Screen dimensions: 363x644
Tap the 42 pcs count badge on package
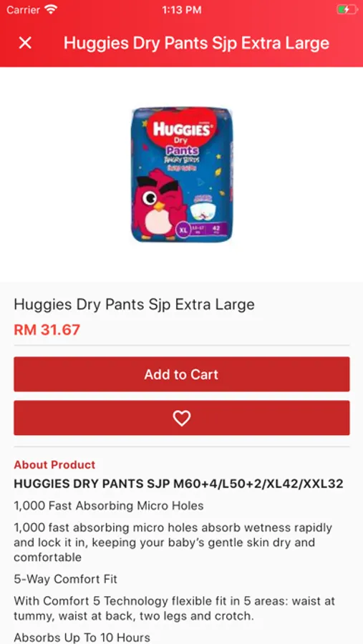(x=216, y=230)
